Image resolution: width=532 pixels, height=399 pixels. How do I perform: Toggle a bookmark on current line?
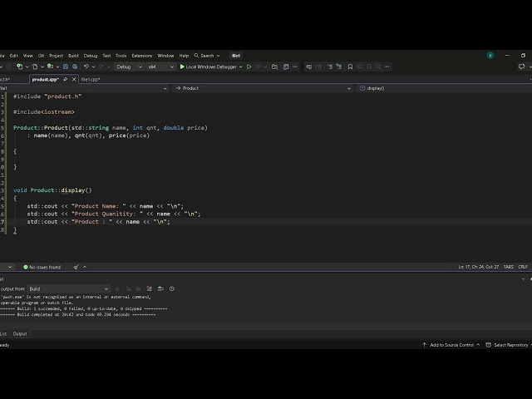[350, 66]
